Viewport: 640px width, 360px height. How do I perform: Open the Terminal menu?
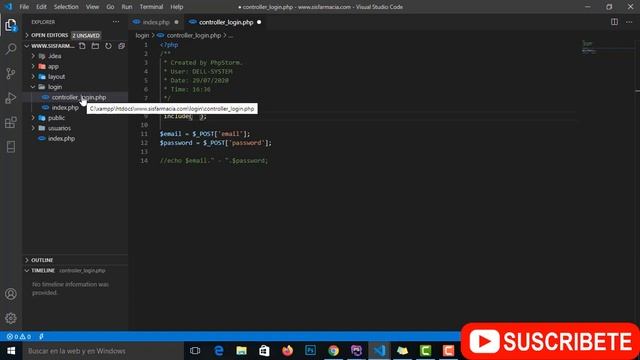(x=151, y=7)
